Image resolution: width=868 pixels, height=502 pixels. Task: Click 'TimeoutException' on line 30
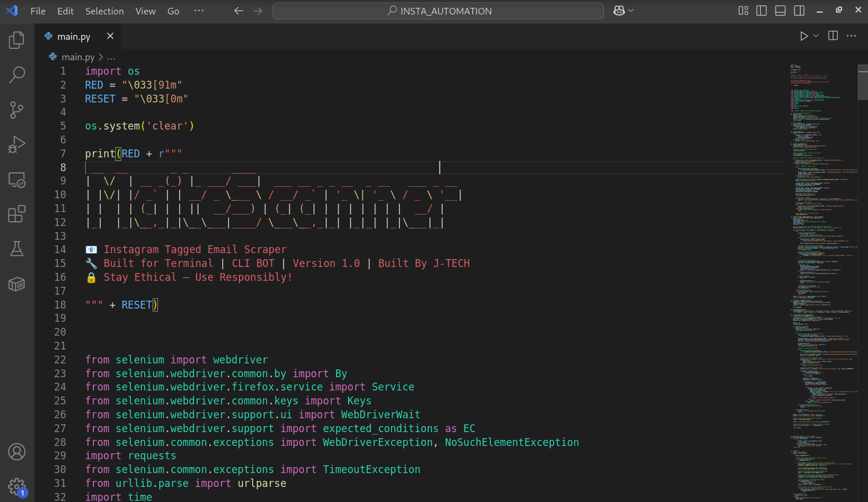click(372, 469)
